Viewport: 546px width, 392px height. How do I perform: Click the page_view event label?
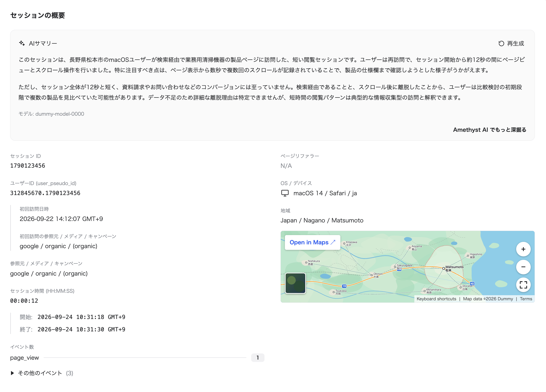(x=24, y=358)
